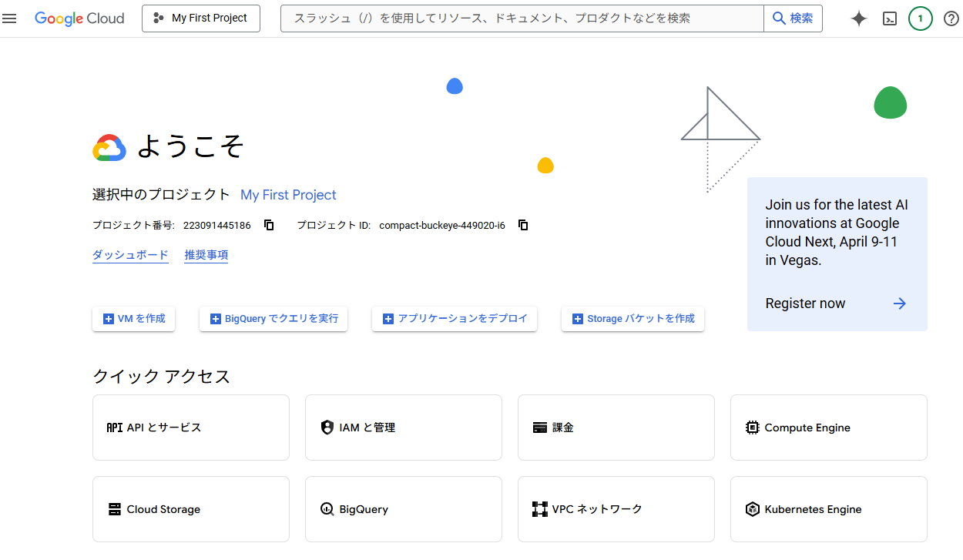Open the My First Project picker
The height and width of the screenshot is (560, 963).
(201, 18)
